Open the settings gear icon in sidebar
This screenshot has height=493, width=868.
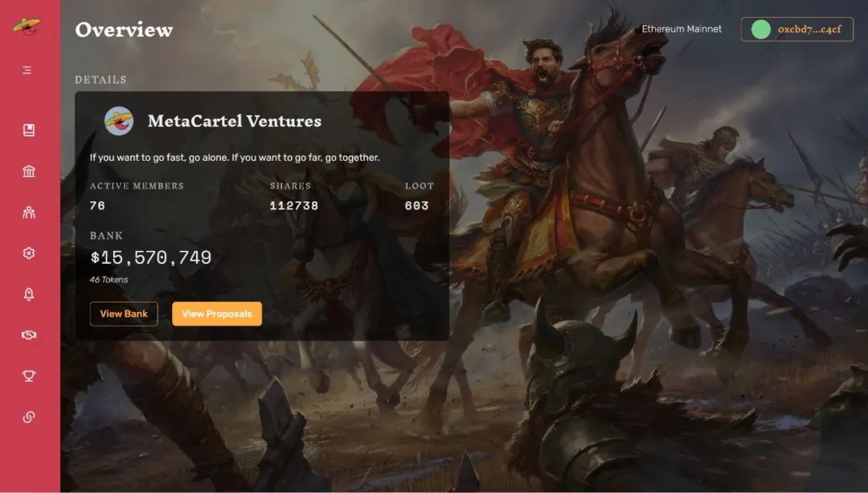tap(29, 253)
